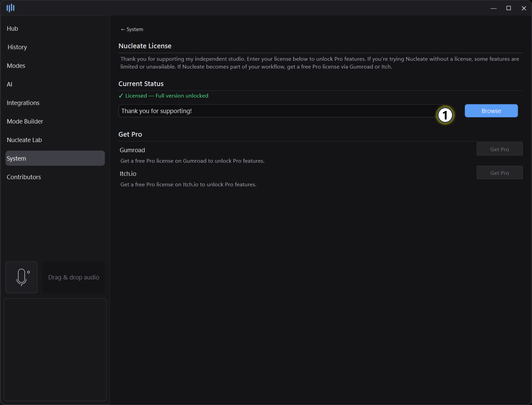Click the Nucleate License heading
The width and height of the screenshot is (532, 405).
[145, 46]
